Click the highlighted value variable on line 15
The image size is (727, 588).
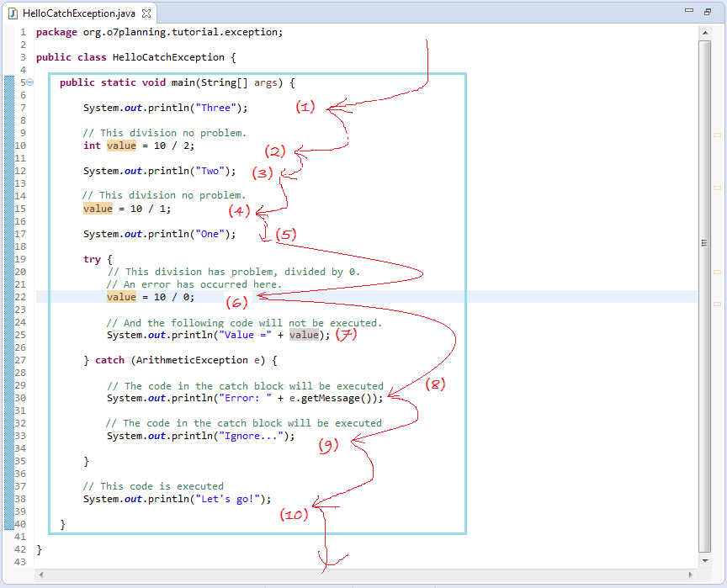coord(98,209)
